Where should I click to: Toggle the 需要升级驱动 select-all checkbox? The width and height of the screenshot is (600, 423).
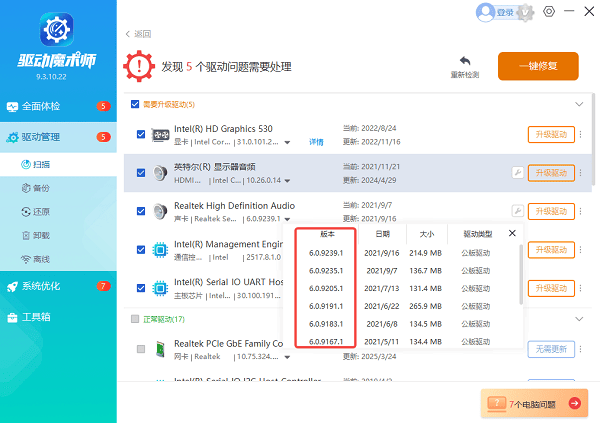[135, 104]
